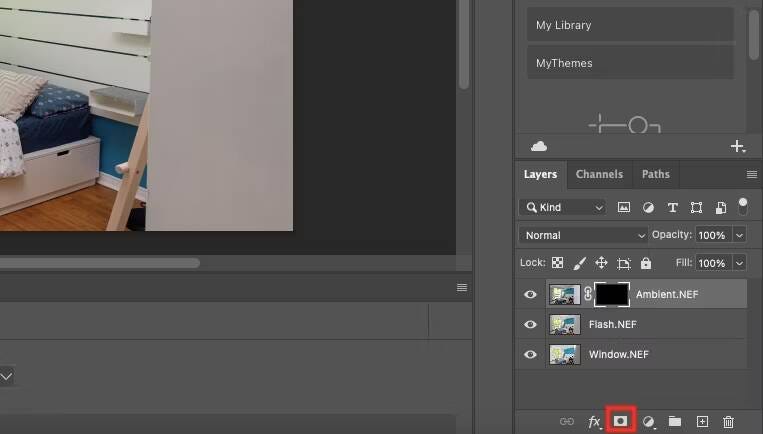Hide the Ambient.NEF layer
Image resolution: width=763 pixels, height=434 pixels.
point(530,295)
